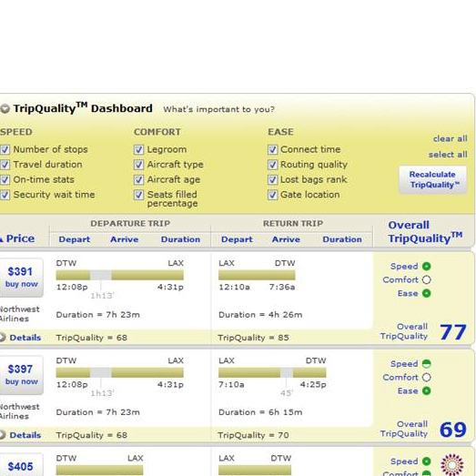
Task: Toggle the Aircraft type checkbox
Action: (138, 165)
